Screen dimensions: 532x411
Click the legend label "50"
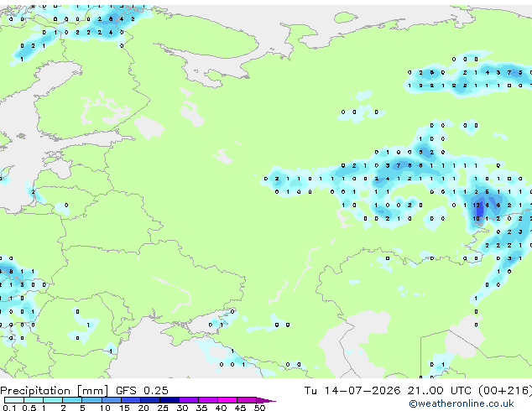259,408
